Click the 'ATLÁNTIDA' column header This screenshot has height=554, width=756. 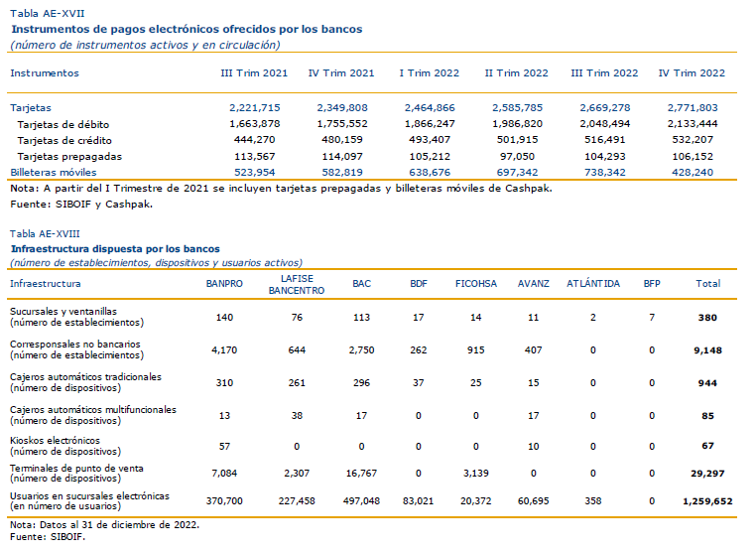(x=593, y=284)
